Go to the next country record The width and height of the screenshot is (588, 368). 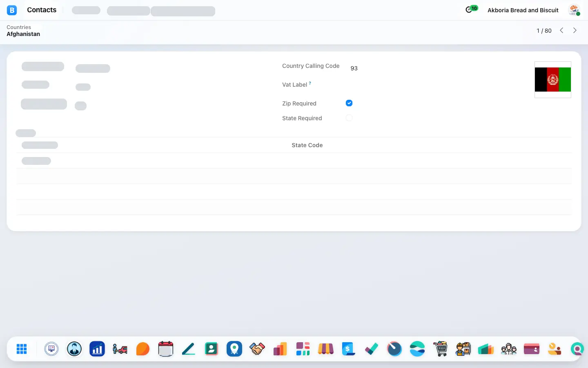[575, 30]
